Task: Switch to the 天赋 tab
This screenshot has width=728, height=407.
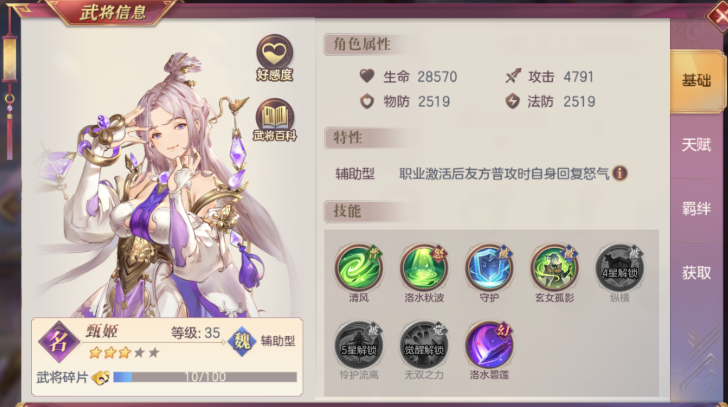Action: tap(696, 145)
